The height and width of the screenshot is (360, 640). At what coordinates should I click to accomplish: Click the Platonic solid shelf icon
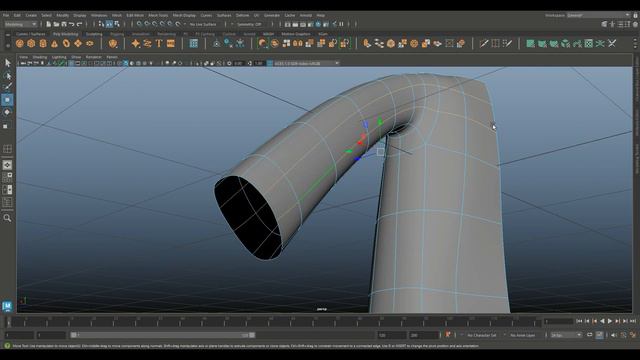coord(113,43)
